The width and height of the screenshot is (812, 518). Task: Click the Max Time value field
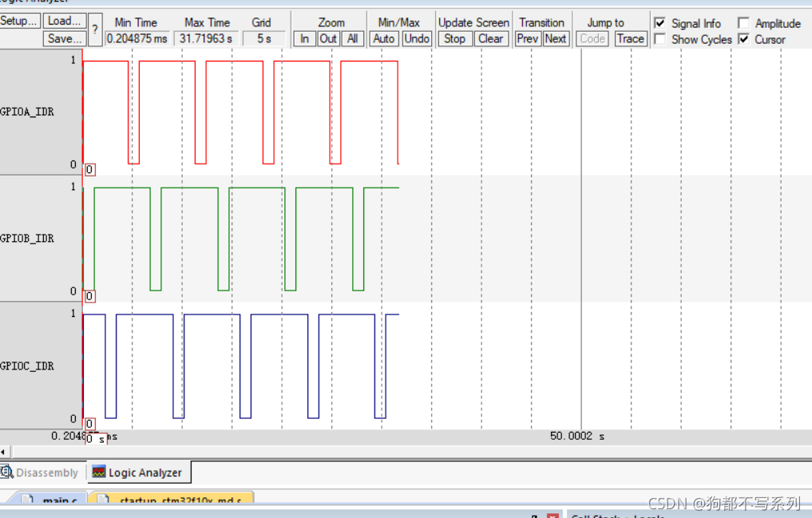click(x=206, y=39)
